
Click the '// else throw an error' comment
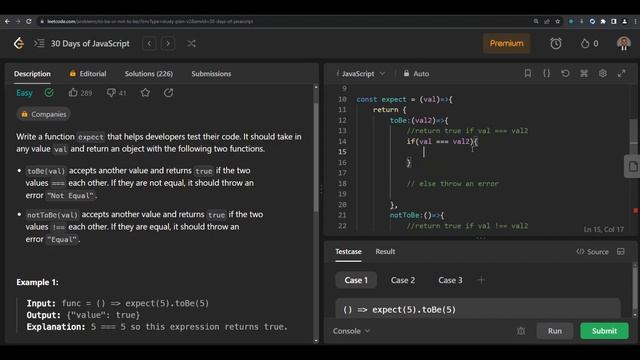[x=452, y=184]
